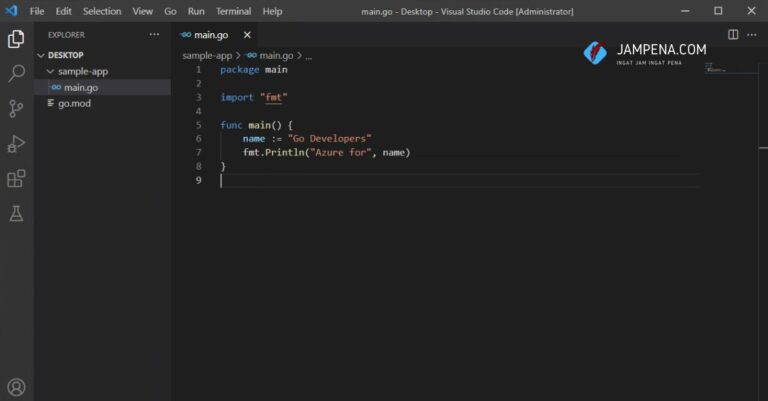
Task: Open the View menu
Action: click(x=143, y=11)
